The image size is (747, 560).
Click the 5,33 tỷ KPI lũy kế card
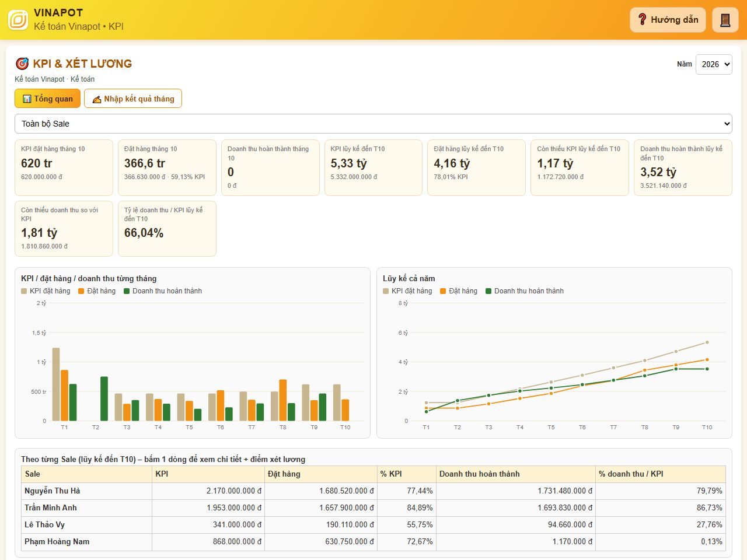(x=373, y=167)
